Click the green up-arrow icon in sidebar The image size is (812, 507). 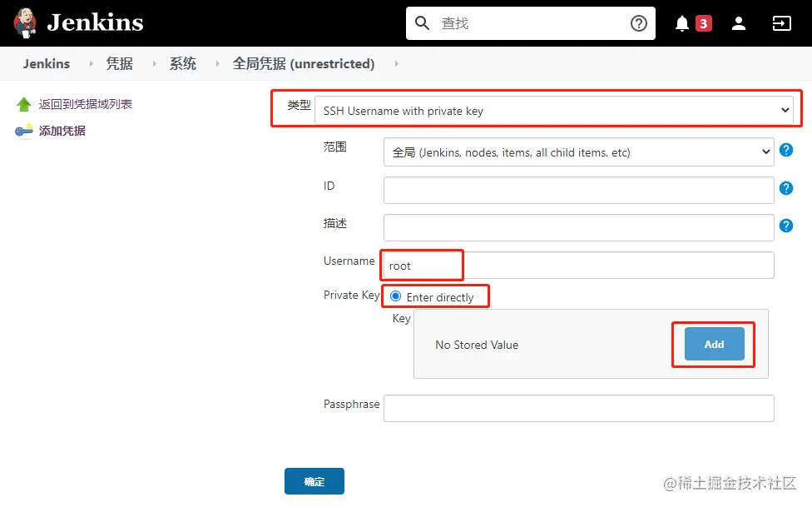click(24, 104)
